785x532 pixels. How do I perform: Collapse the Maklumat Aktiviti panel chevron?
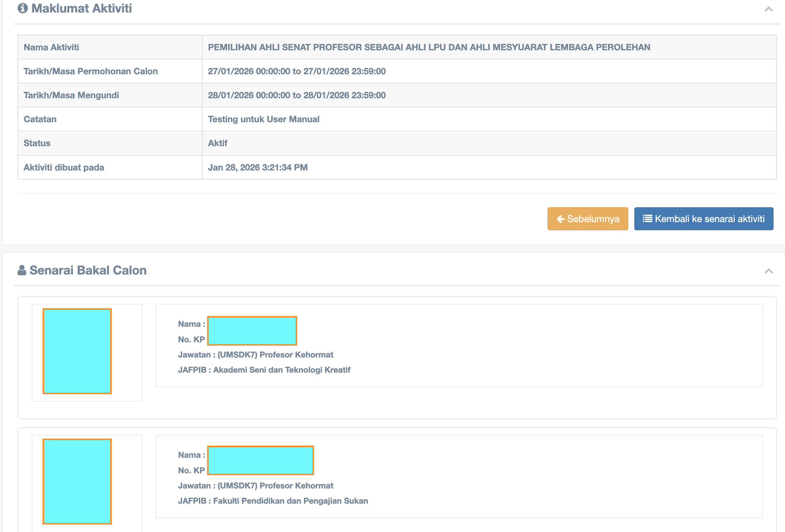tap(768, 9)
